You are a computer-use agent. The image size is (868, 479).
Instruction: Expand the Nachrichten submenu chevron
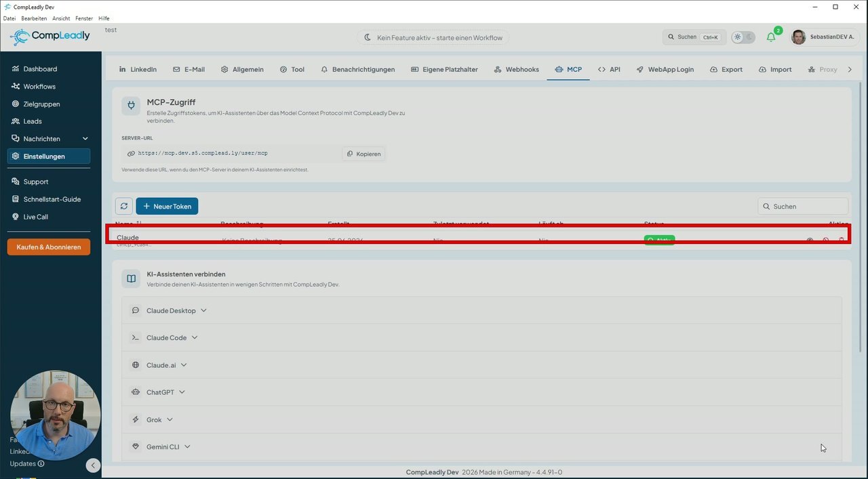[85, 139]
